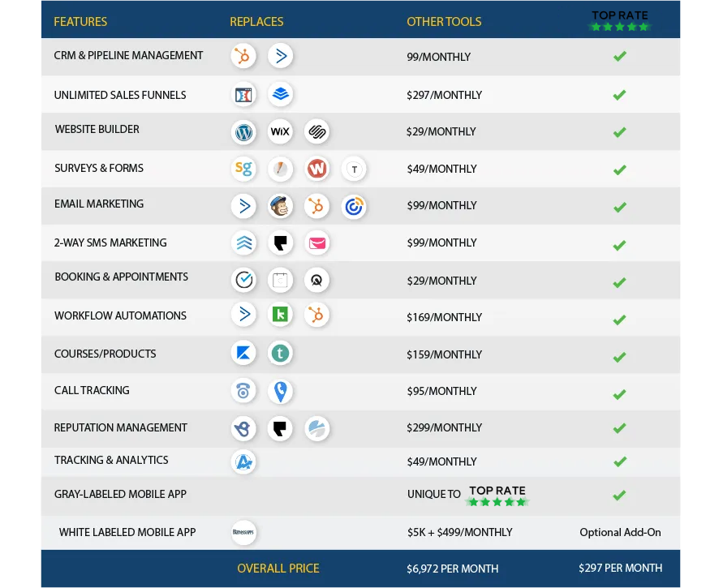The height and width of the screenshot is (588, 706).
Task: Click the '$297/MONTHLY' price for Sales Funnels
Action: point(445,95)
